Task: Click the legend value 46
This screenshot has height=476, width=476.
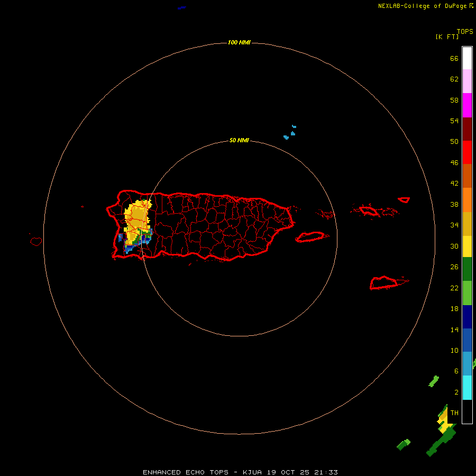Action: (x=454, y=162)
